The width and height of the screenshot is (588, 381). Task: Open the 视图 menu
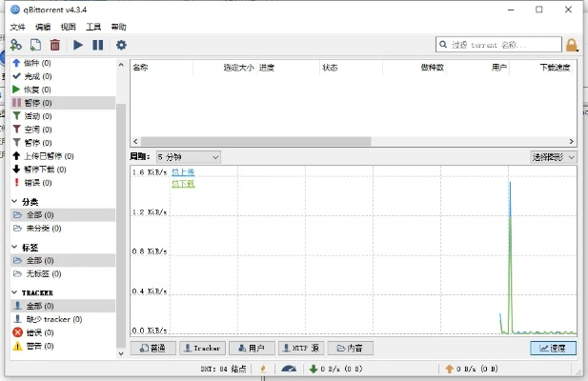(x=68, y=27)
